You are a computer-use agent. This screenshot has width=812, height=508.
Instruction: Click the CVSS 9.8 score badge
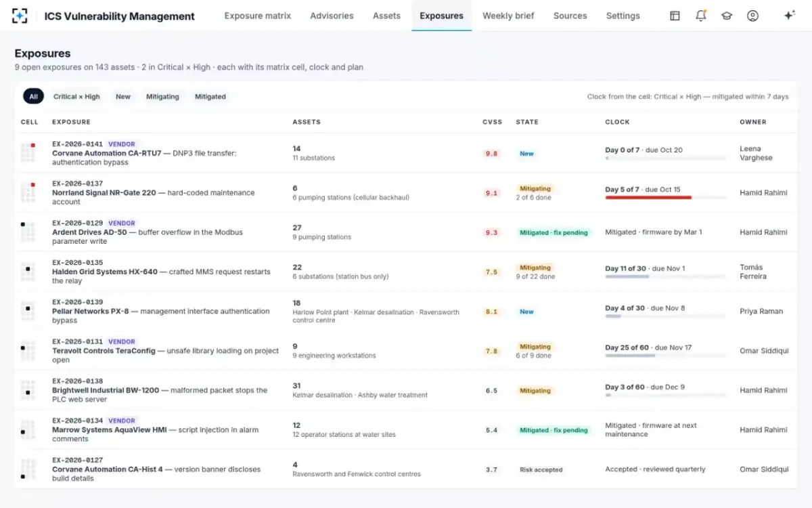click(491, 154)
